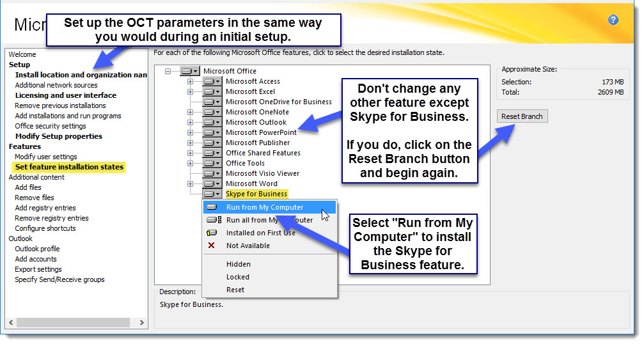The image size is (644, 344).
Task: Click the Run all from My Computer icon
Action: coord(214,220)
